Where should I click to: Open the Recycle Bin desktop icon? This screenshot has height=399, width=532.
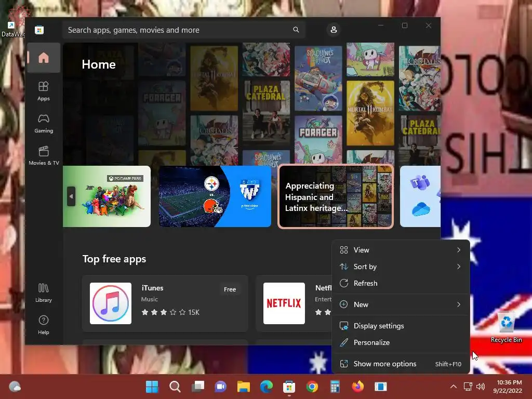(x=506, y=326)
